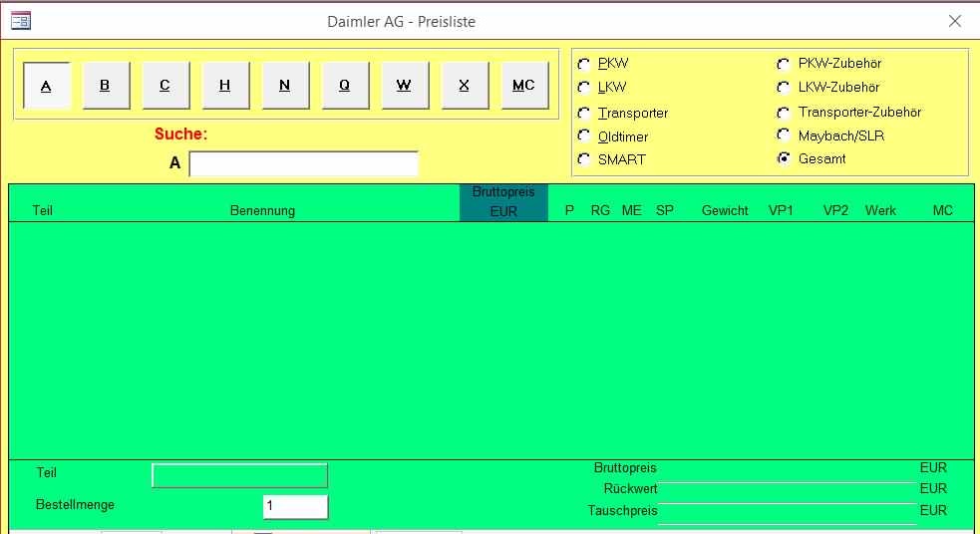The width and height of the screenshot is (980, 534).
Task: Click the VP2 column header
Action: point(835,210)
